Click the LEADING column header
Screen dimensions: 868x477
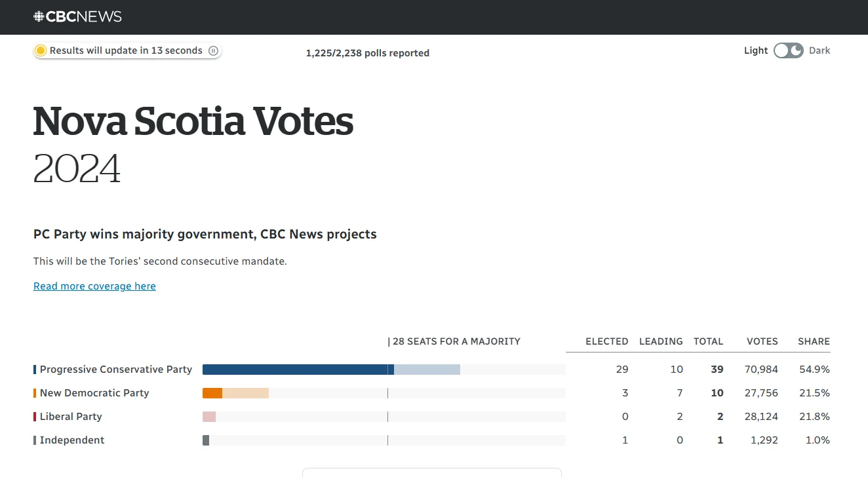661,341
